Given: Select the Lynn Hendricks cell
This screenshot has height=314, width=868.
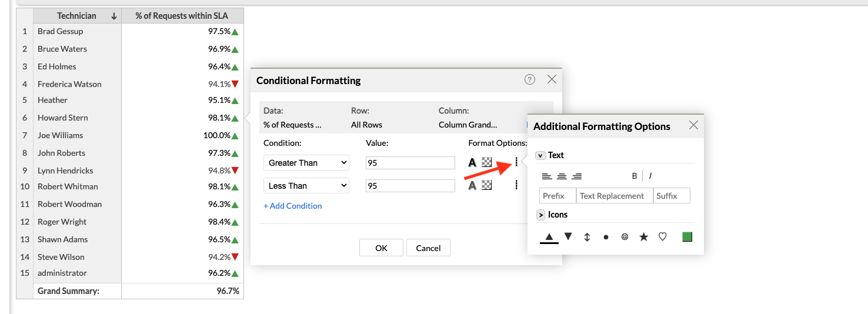Looking at the screenshot, I should [78, 171].
